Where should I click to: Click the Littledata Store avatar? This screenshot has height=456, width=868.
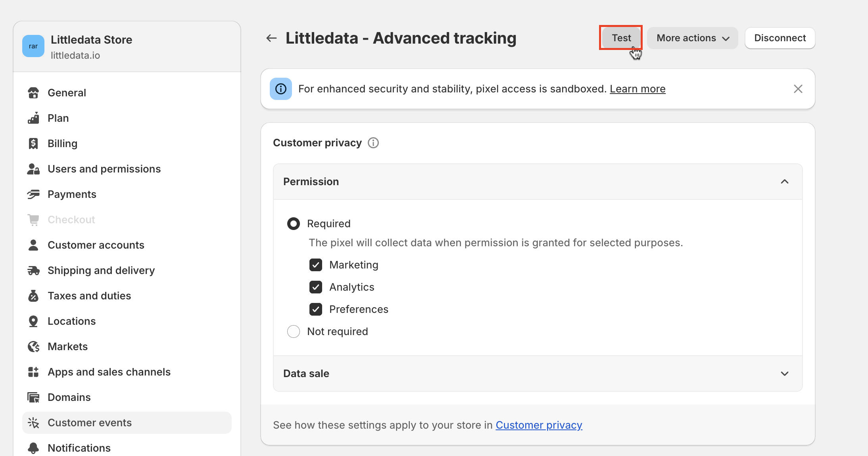point(33,46)
